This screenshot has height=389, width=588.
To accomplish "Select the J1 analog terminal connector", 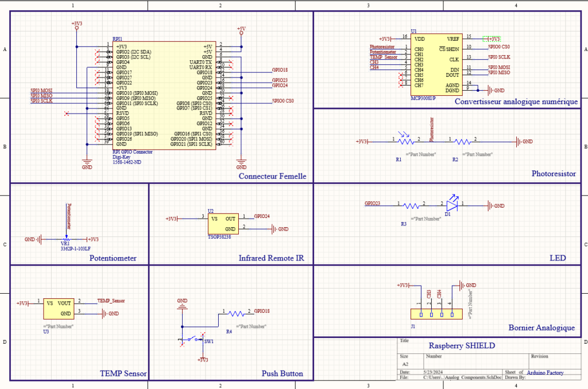I will pyautogui.click(x=436, y=314).
